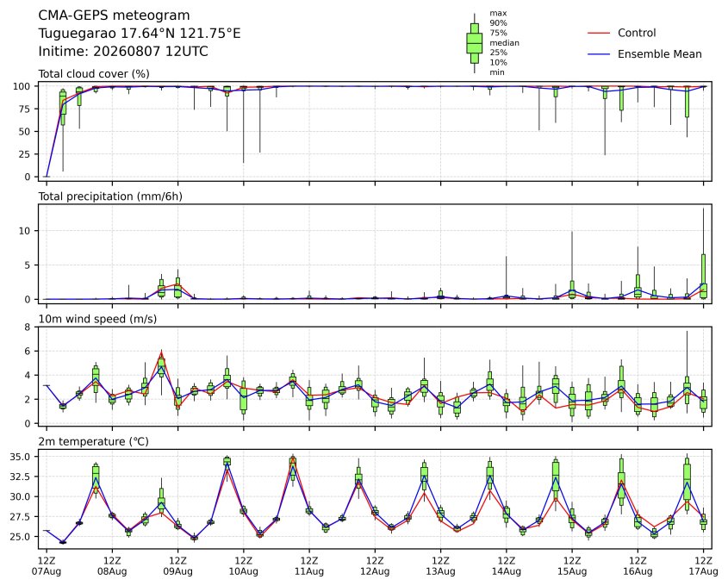Viewport: 728px width, 586px height.
Task: Click the '25.0' temperature axis value
Action: click(x=21, y=537)
